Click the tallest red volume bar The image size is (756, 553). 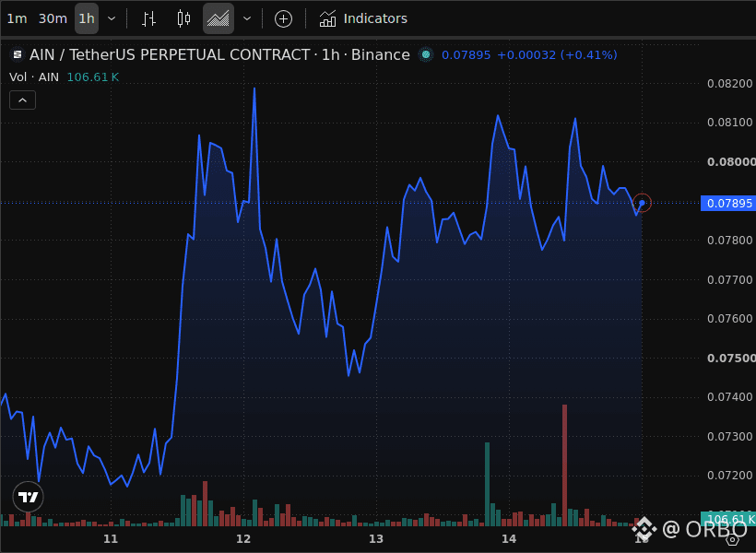(564, 465)
